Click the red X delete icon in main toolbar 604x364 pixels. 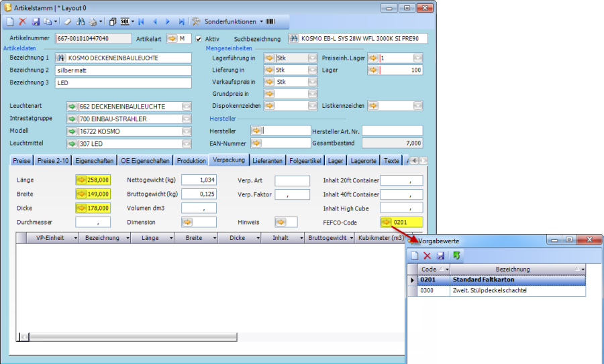pos(22,22)
